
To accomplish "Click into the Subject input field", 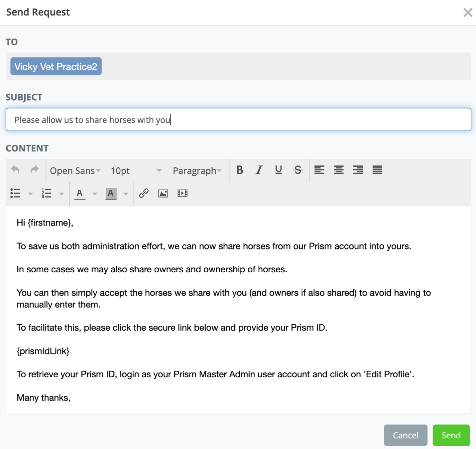I will coord(238,120).
